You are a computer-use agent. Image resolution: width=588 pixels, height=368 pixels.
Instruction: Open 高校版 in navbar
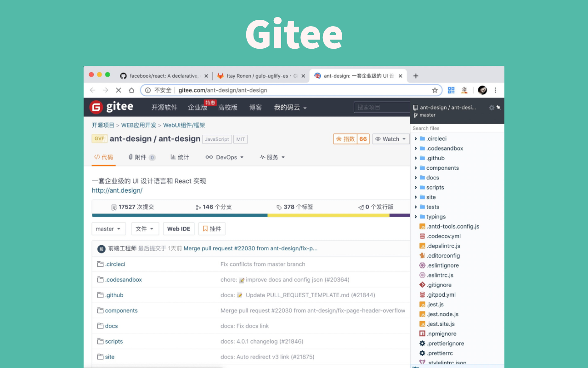click(228, 107)
